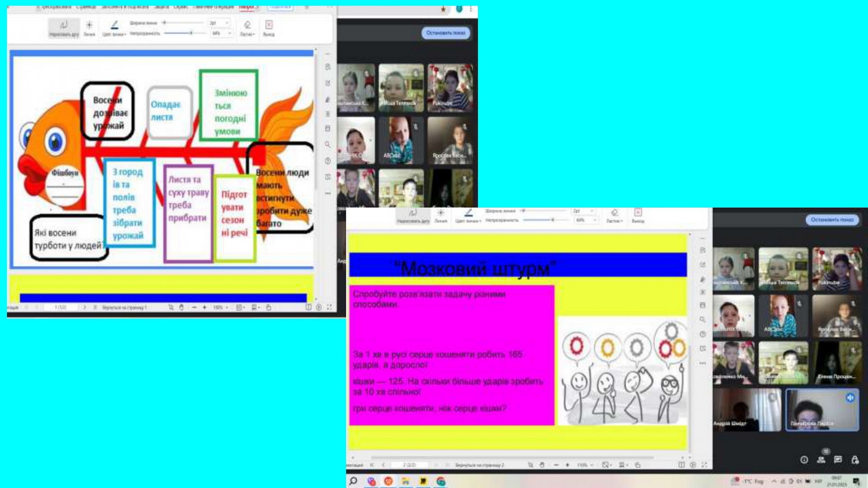Click the magnifier icon beside the brainstorm slide
The width and height of the screenshot is (868, 488).
[x=703, y=319]
